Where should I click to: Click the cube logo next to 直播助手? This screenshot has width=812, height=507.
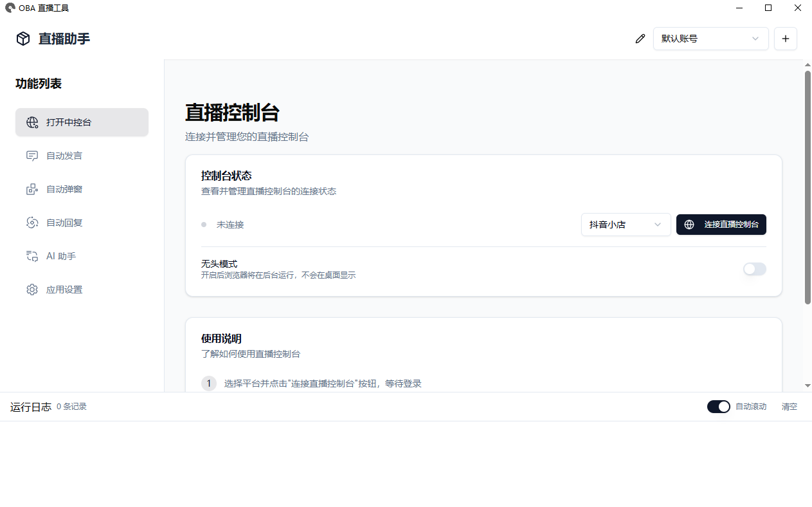click(x=23, y=39)
